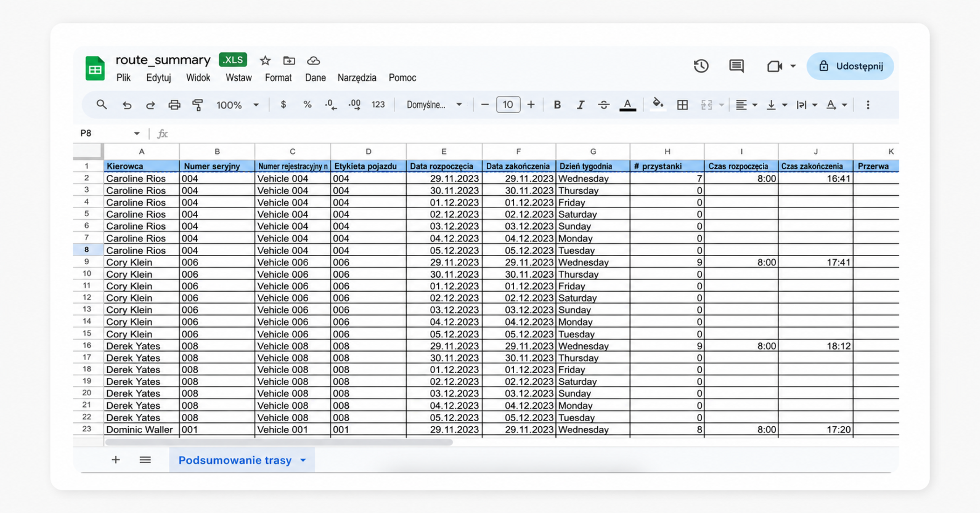This screenshot has height=513, width=980.
Task: Start a video call with camera icon
Action: pyautogui.click(x=774, y=66)
